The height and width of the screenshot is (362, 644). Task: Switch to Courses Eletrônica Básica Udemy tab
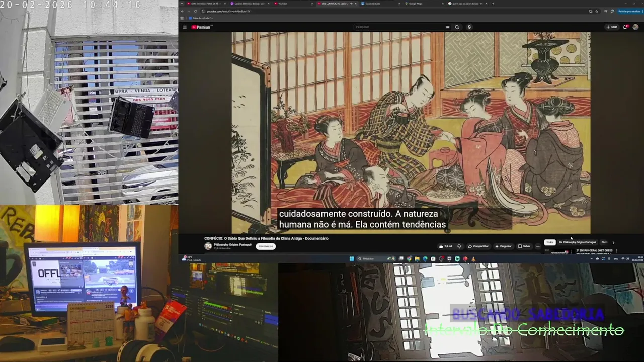[x=250, y=4]
